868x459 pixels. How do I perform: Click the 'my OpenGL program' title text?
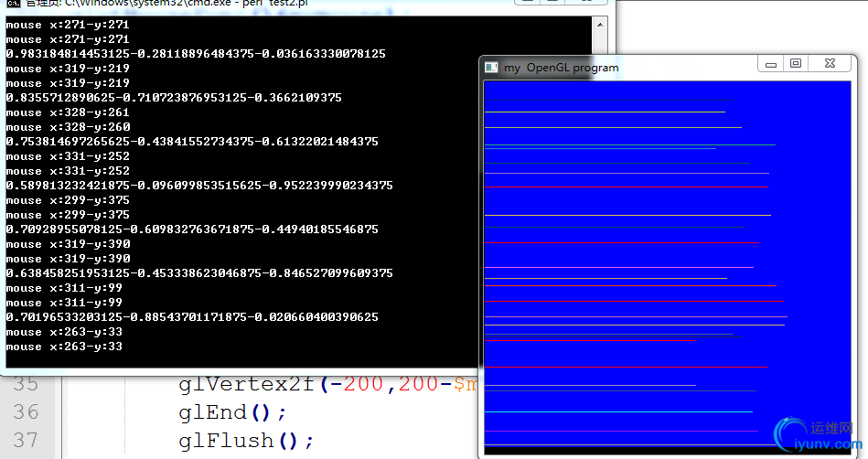click(561, 68)
